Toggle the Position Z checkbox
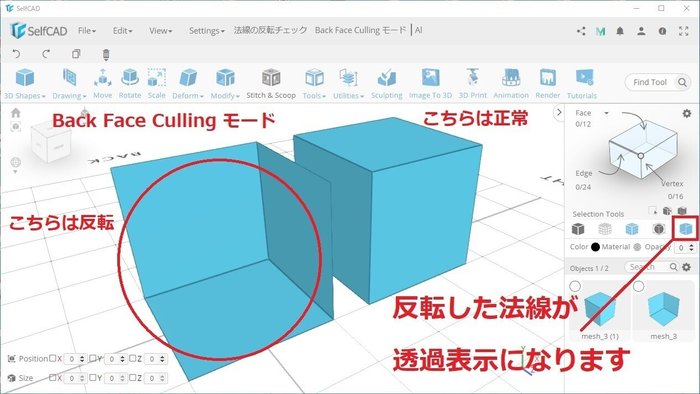Viewport: 700px width, 394px height. click(133, 358)
